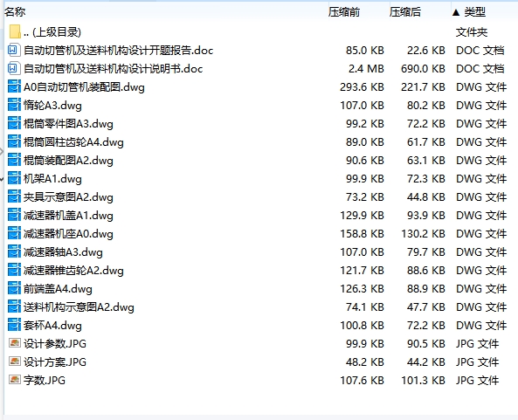Select file name 减速器机座A0.dwg

pyautogui.click(x=68, y=234)
